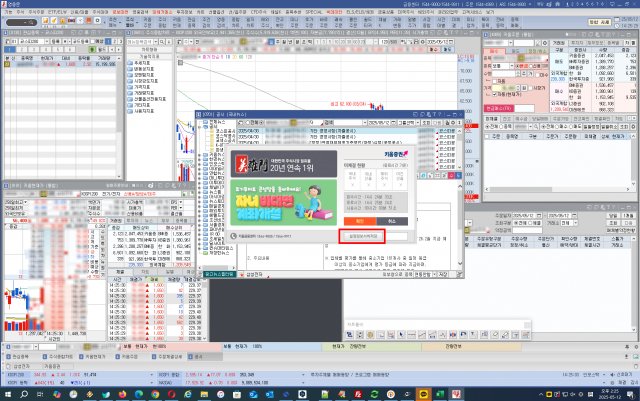Click the last icon in the chart drawing toolbar
Image resolution: width=640 pixels, height=401 pixels.
pyautogui.click(x=525, y=334)
